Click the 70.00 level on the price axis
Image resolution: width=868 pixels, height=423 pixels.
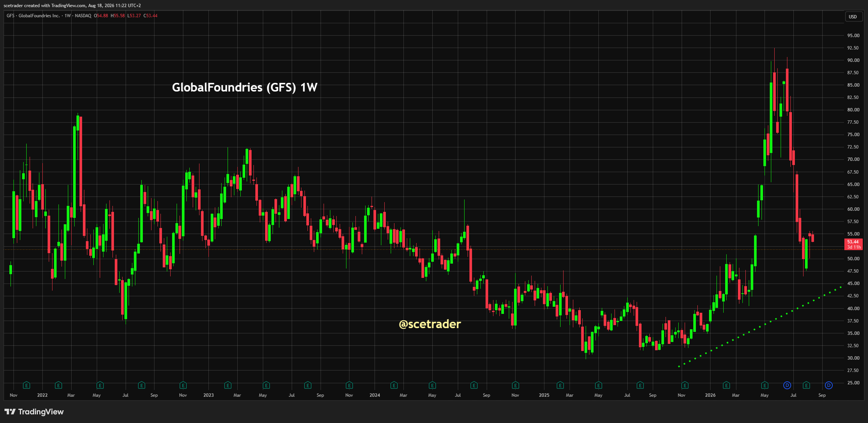tap(853, 159)
